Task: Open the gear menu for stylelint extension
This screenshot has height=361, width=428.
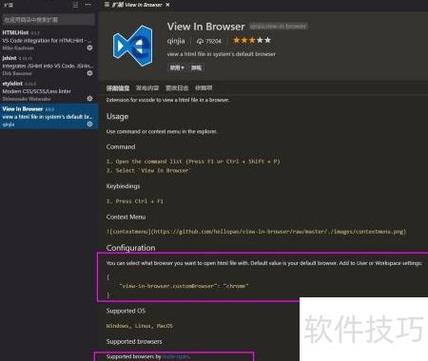Action: click(x=90, y=98)
